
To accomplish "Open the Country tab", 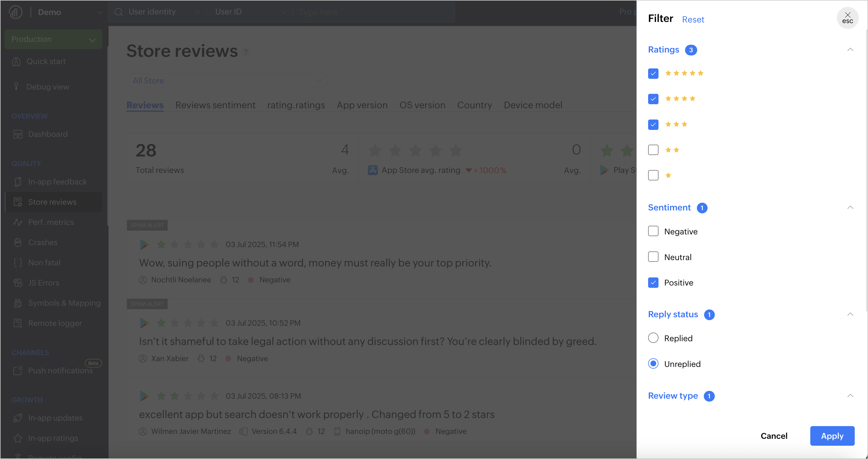I will click(x=474, y=105).
